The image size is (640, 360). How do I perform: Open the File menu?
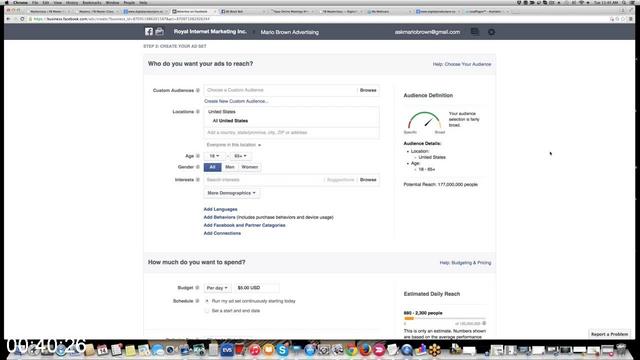coord(35,2)
